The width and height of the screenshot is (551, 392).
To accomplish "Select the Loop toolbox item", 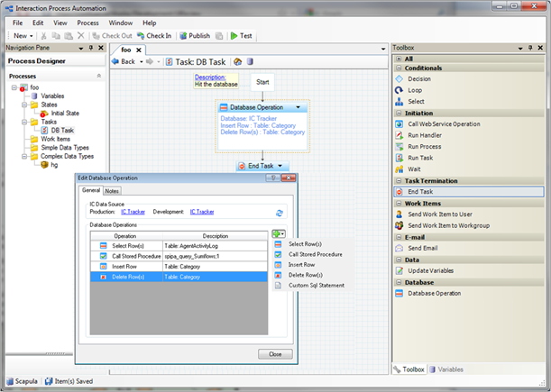I will [415, 90].
